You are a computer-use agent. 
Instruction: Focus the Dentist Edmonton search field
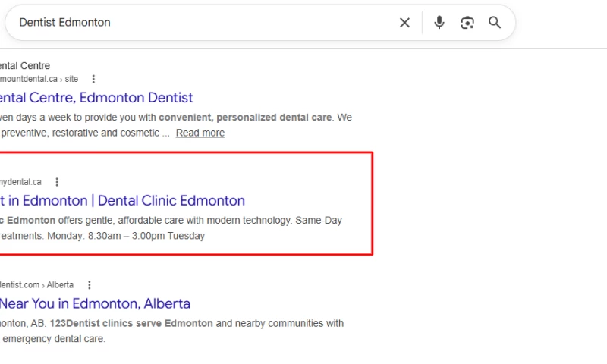pyautogui.click(x=201, y=23)
